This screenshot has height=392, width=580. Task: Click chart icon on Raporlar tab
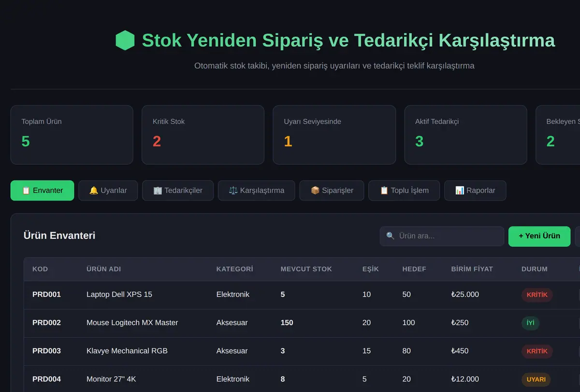(x=460, y=190)
